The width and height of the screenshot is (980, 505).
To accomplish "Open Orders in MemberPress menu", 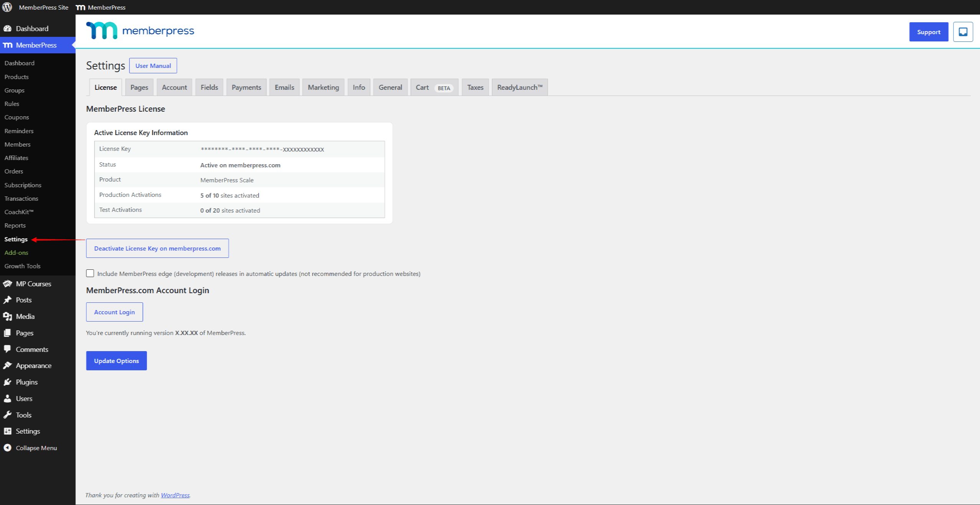I will pos(14,171).
